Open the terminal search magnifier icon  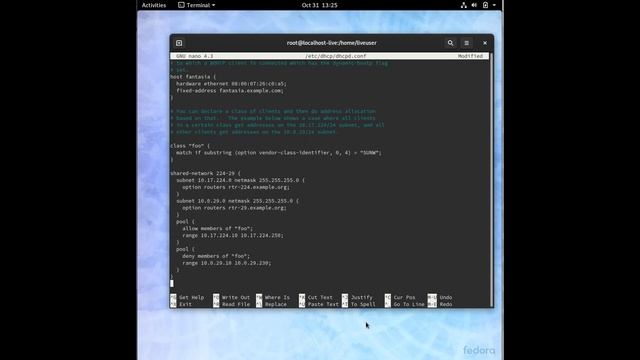pyautogui.click(x=450, y=43)
